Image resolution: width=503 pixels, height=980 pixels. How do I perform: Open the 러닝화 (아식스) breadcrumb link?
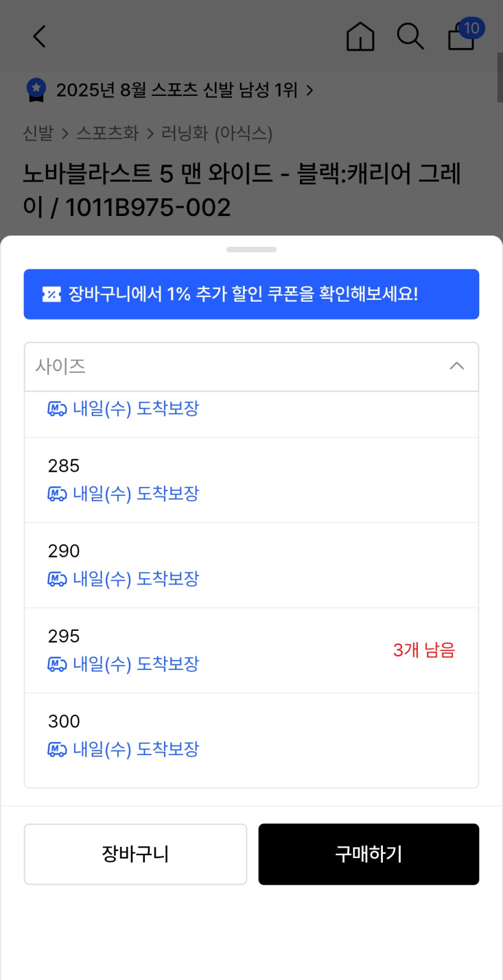coord(217,133)
